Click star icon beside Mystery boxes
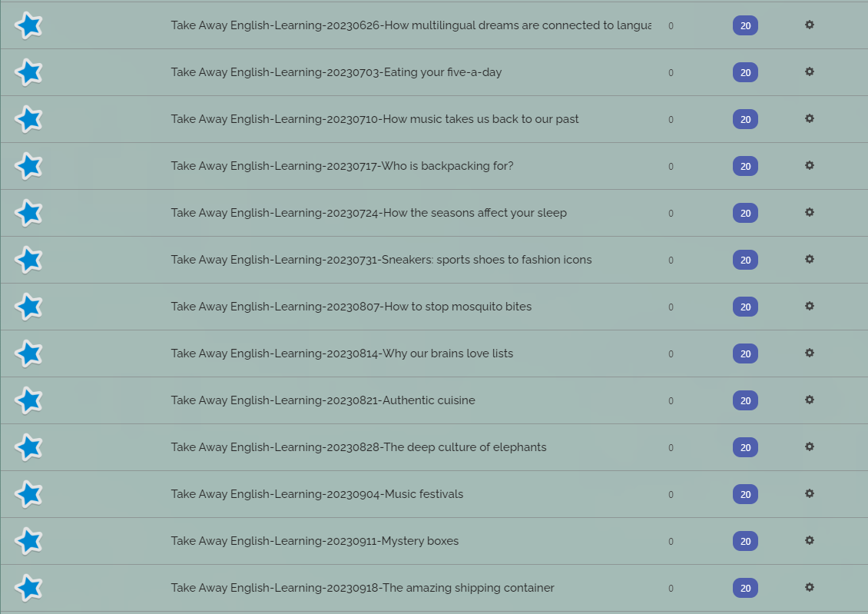The height and width of the screenshot is (614, 868). [28, 541]
